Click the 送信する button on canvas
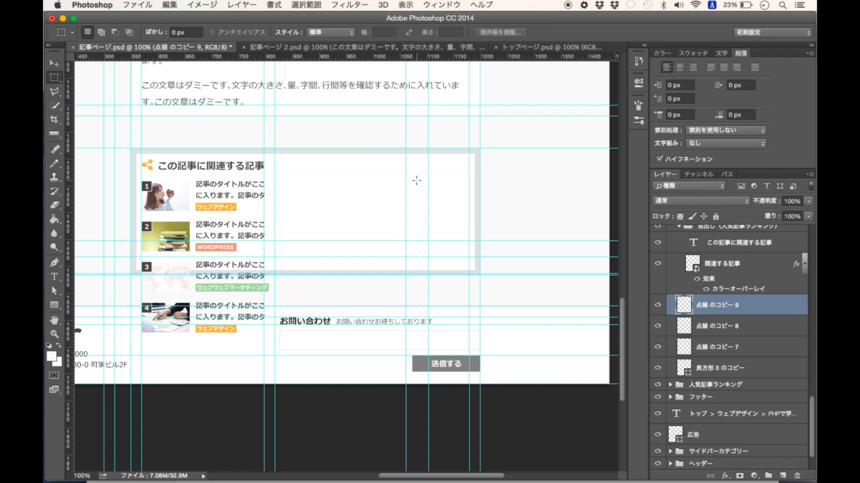Screen dimensions: 860x483 446,363
